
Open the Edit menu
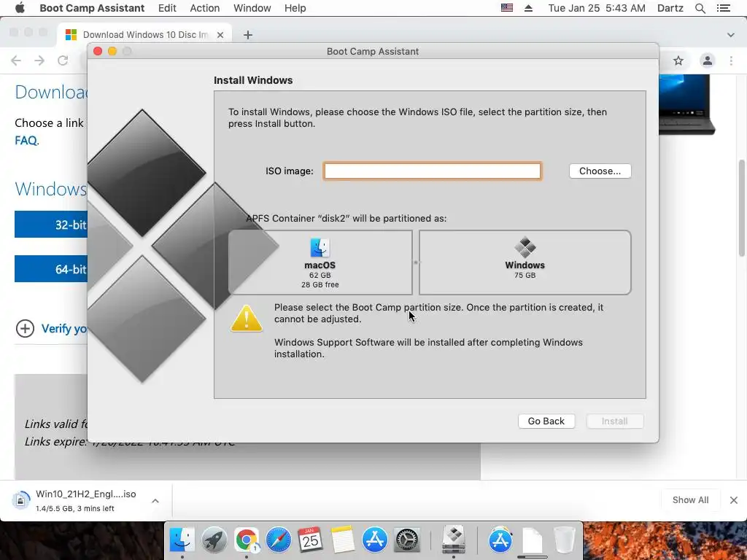tap(167, 8)
